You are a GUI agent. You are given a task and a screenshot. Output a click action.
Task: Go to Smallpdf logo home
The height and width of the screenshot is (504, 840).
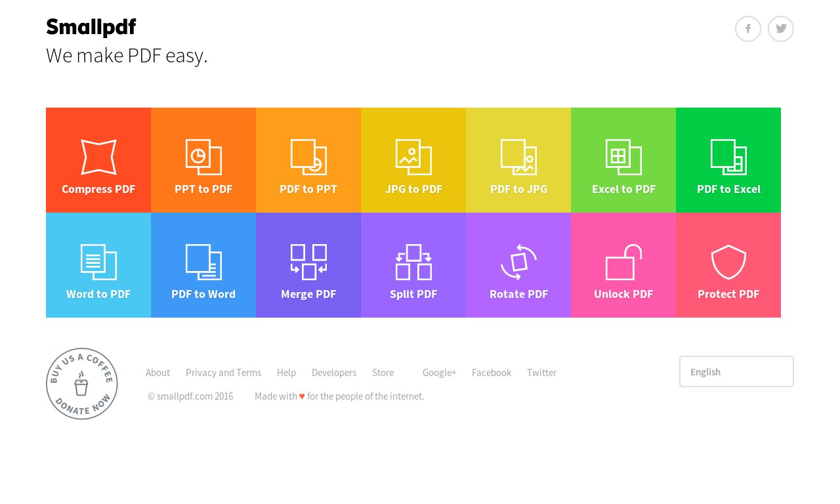[91, 27]
